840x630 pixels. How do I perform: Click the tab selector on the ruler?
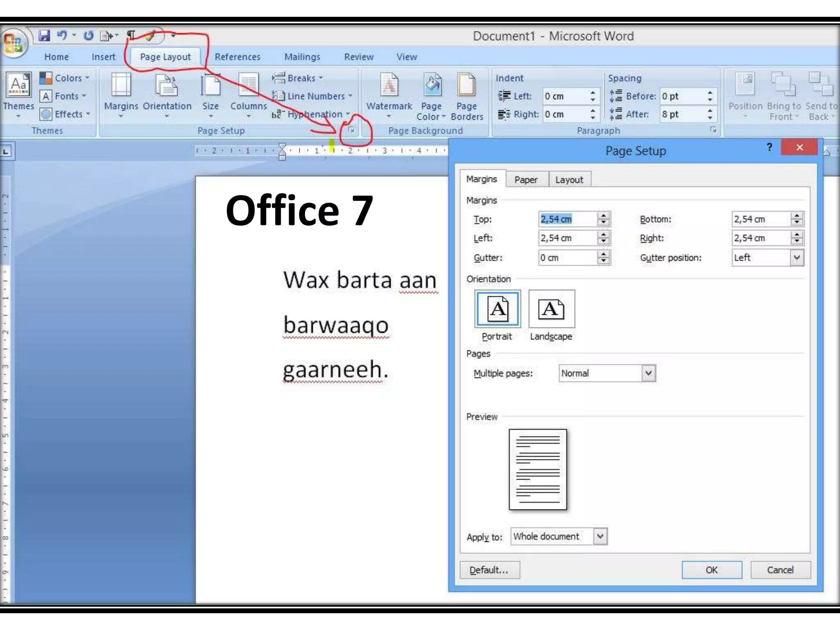click(6, 152)
